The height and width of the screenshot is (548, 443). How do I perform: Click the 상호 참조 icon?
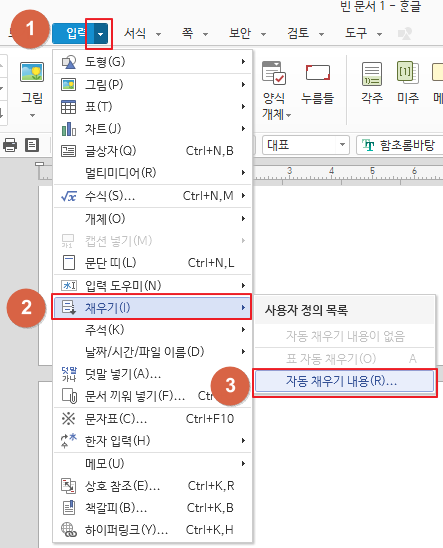pos(68,486)
